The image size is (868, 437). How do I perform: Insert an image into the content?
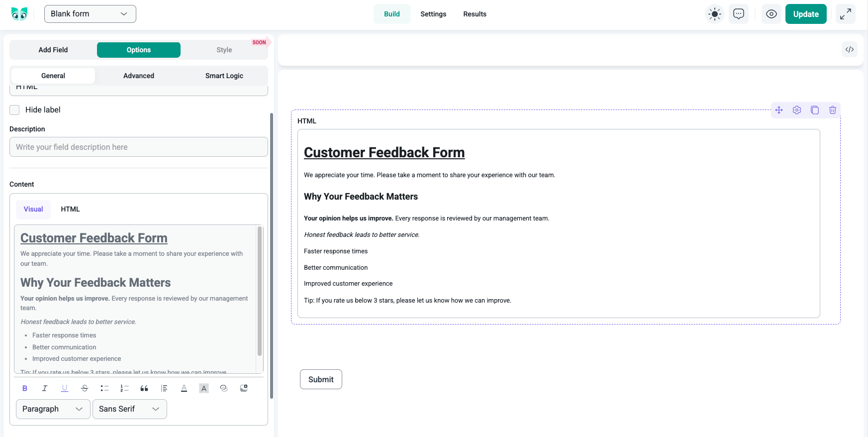[x=244, y=388]
